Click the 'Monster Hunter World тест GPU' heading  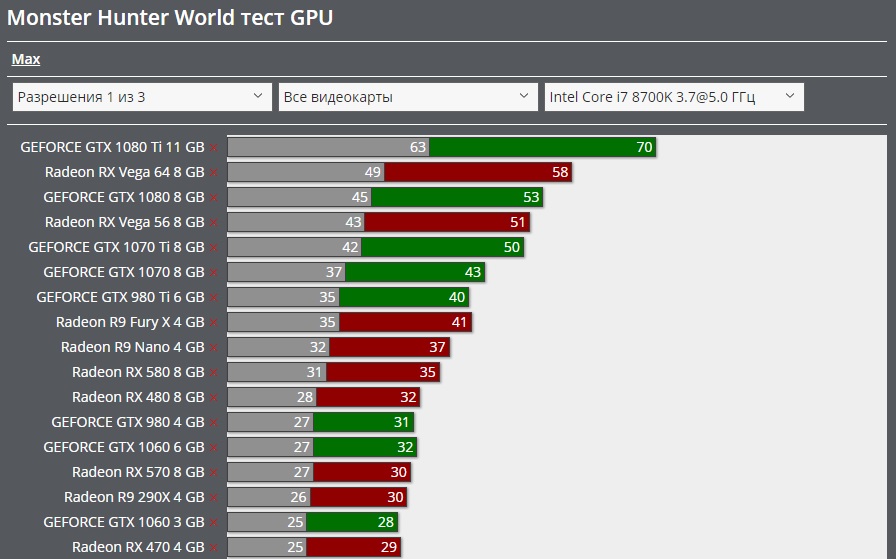point(170,18)
